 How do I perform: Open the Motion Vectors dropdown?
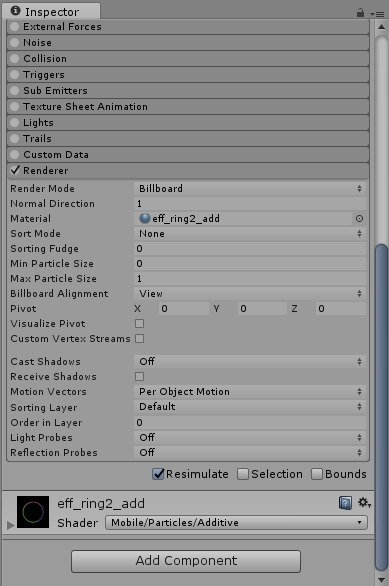tap(250, 392)
